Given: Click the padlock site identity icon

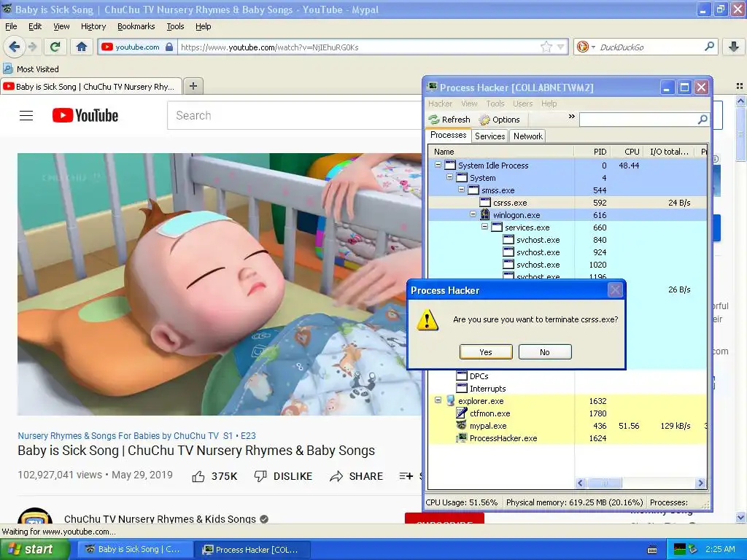Looking at the screenshot, I should [169, 47].
